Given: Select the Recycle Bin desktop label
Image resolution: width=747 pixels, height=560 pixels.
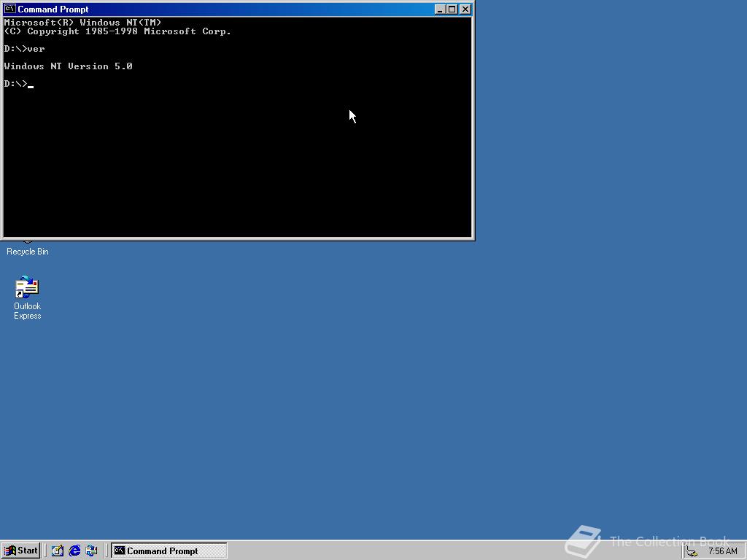Looking at the screenshot, I should (28, 252).
